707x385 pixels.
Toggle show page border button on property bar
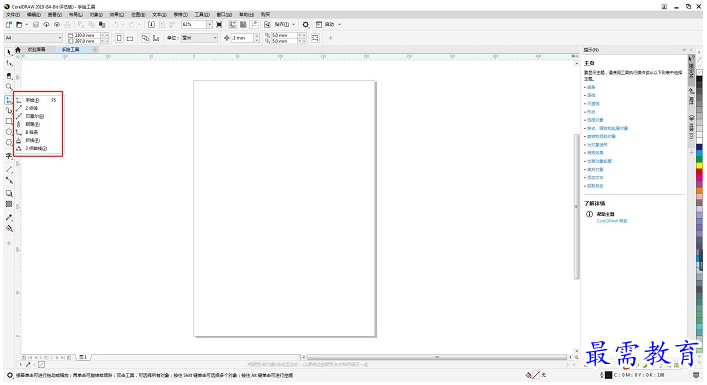pos(315,38)
